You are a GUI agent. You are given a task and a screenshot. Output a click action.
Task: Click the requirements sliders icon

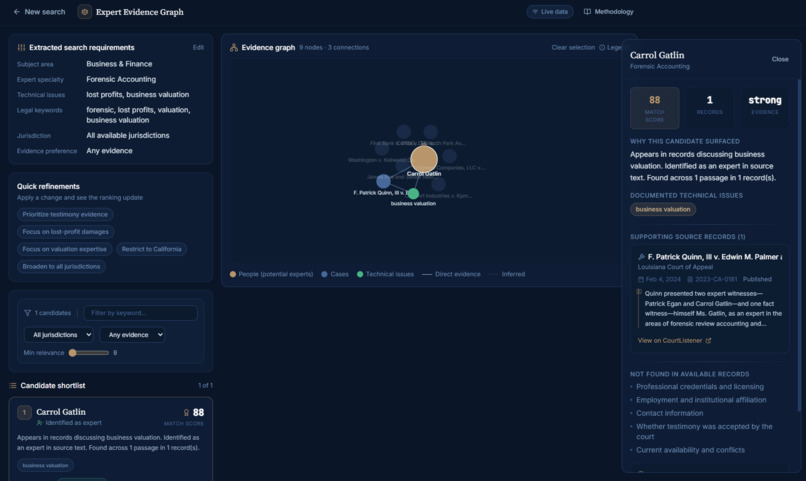tap(21, 47)
